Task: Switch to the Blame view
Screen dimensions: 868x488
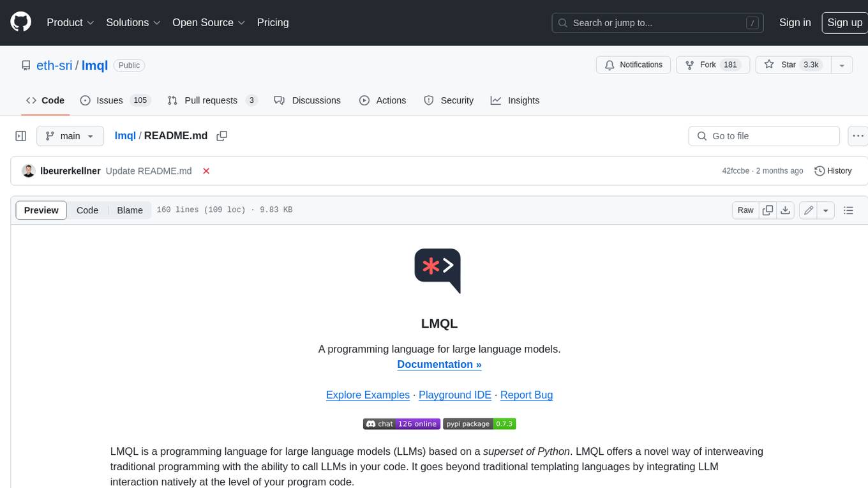Action: [x=130, y=210]
